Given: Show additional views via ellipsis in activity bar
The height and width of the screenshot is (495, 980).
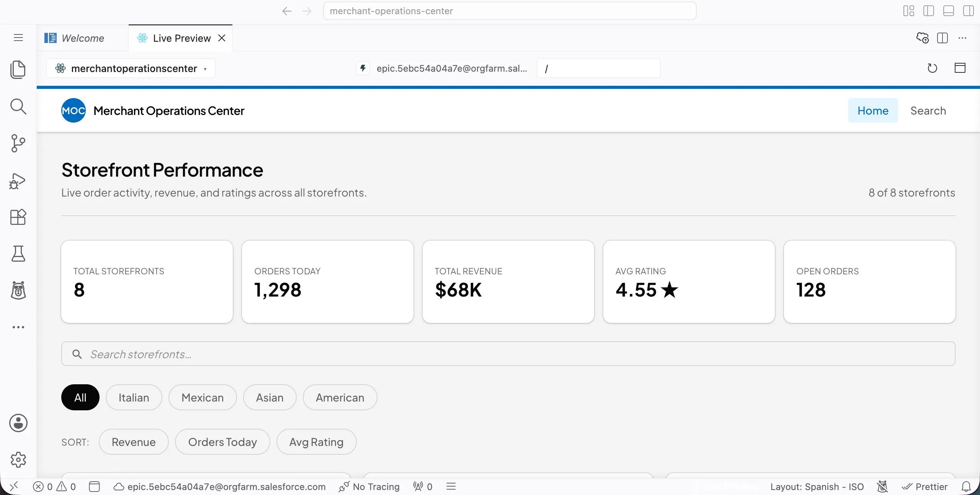Looking at the screenshot, I should (x=18, y=327).
